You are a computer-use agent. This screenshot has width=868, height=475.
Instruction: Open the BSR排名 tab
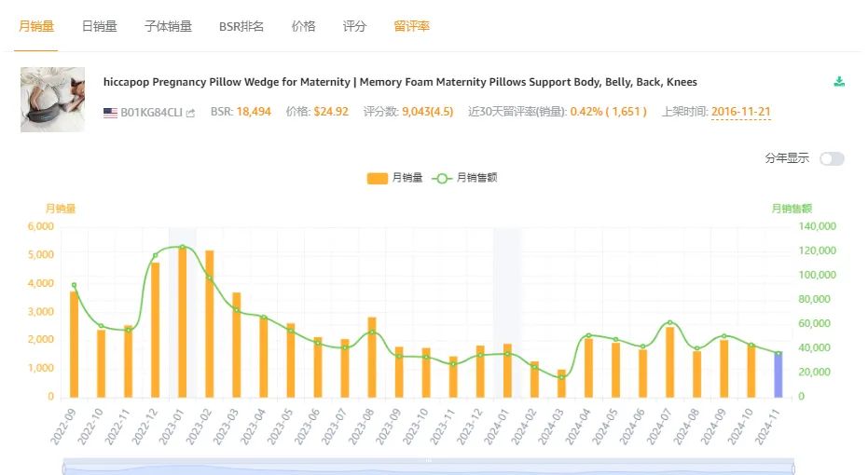pos(241,26)
